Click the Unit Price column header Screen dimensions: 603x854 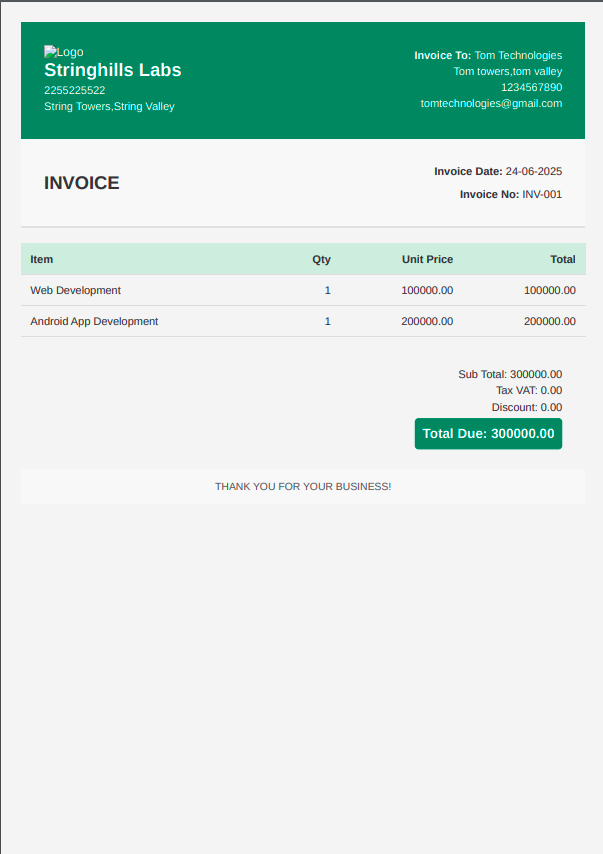(427, 259)
